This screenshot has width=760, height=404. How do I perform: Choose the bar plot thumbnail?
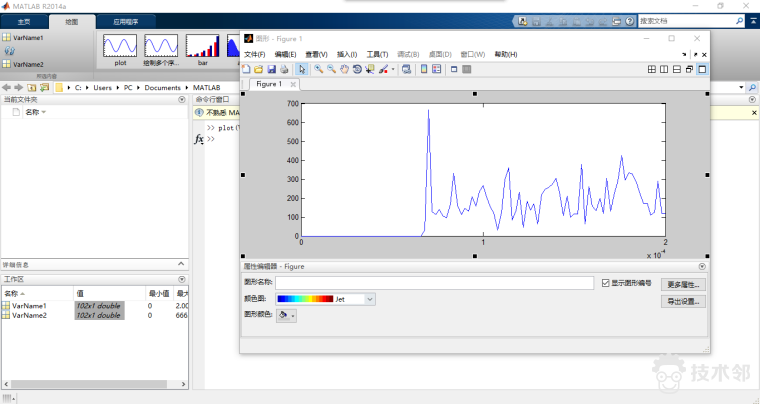(x=203, y=47)
